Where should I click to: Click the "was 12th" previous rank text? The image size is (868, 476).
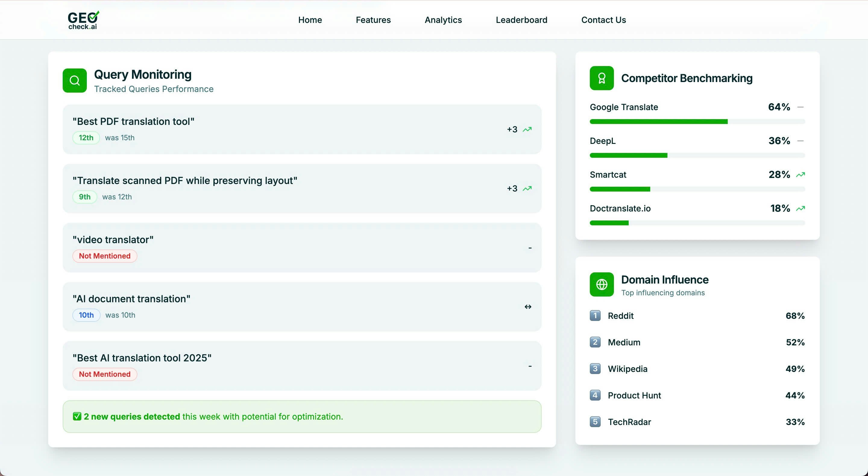pyautogui.click(x=117, y=197)
